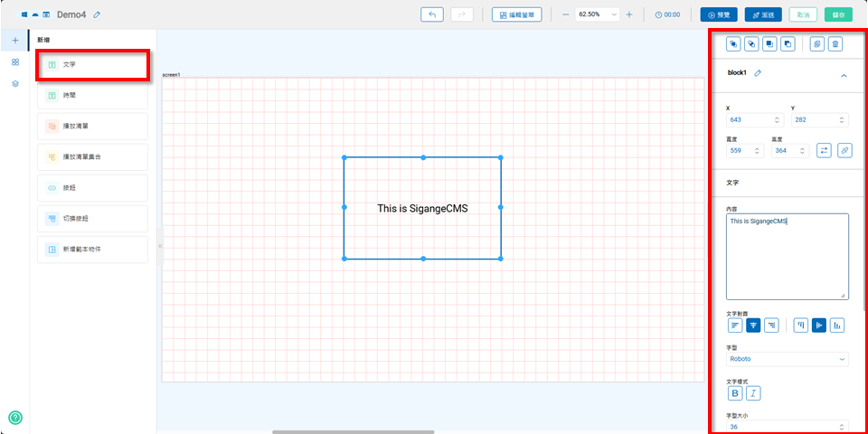Collapse the block1 properties section
This screenshot has width=868, height=434.
click(x=844, y=76)
